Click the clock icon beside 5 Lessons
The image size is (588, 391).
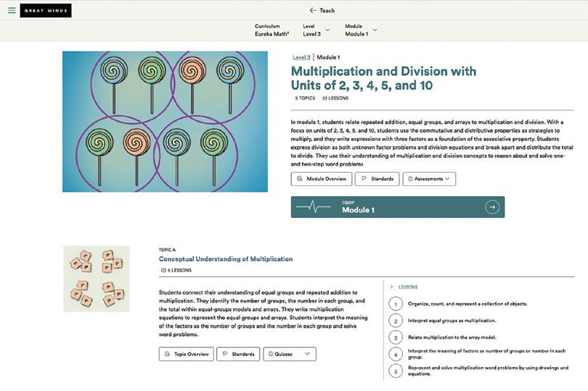(x=163, y=270)
